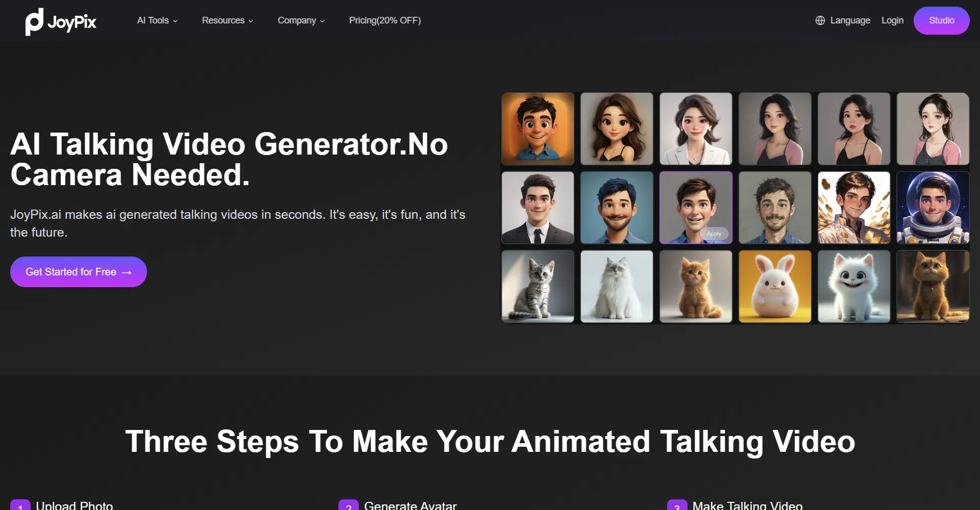Expand the Company menu

[301, 20]
